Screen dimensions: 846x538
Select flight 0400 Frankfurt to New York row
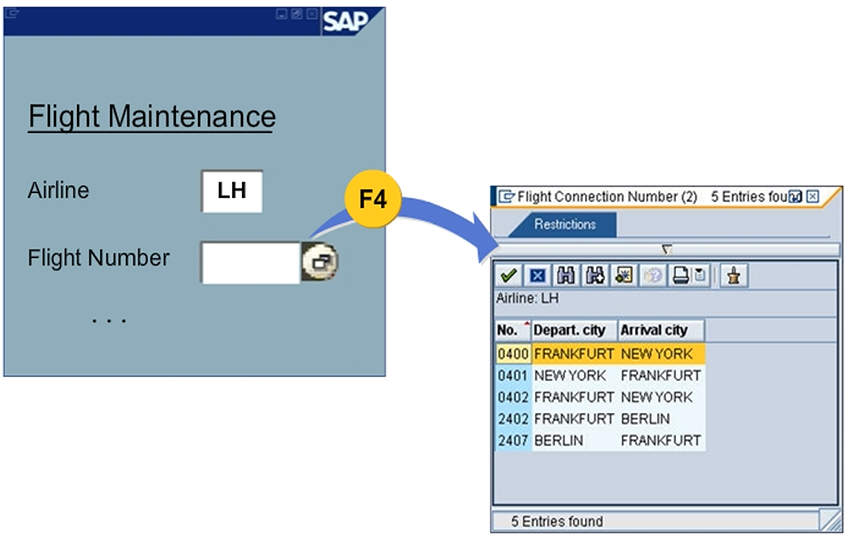click(600, 354)
